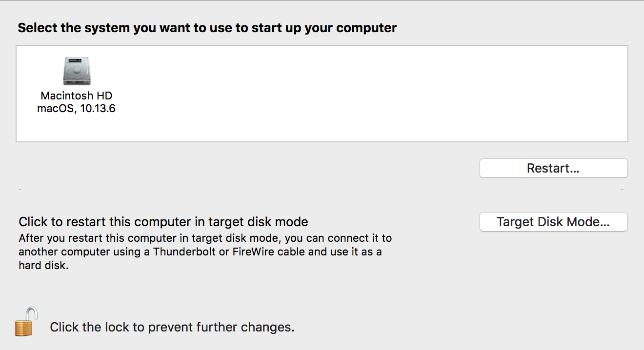Click the hard drive image above Macintosh HD

click(77, 70)
